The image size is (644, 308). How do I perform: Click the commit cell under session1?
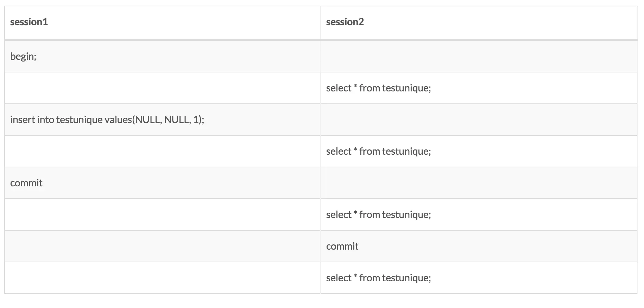click(26, 183)
